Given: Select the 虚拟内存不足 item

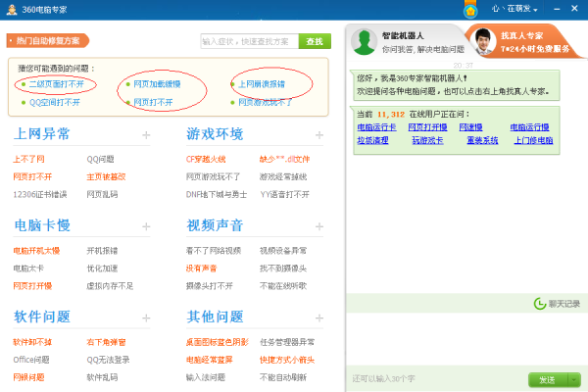Looking at the screenshot, I should pyautogui.click(x=110, y=286).
